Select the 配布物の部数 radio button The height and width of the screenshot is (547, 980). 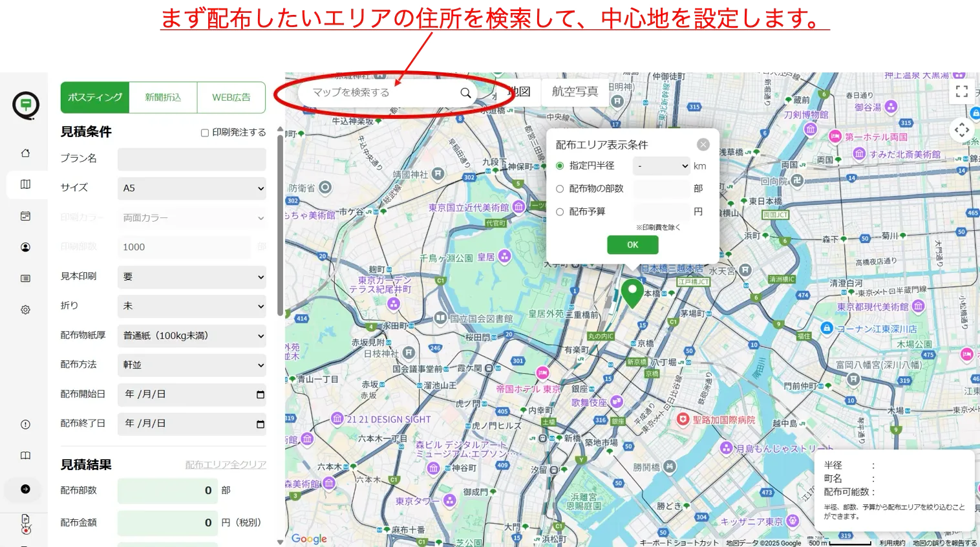pyautogui.click(x=560, y=189)
